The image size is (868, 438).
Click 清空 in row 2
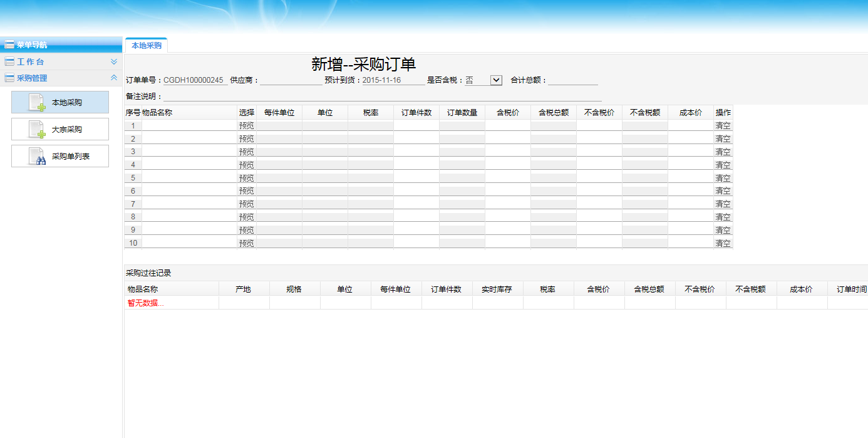coord(723,138)
